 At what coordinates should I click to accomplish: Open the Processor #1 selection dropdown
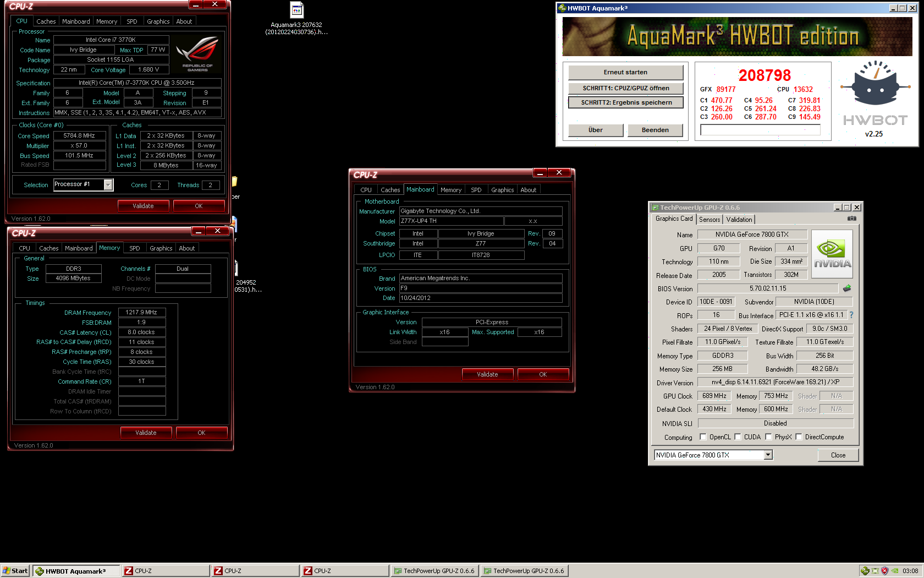coord(108,185)
